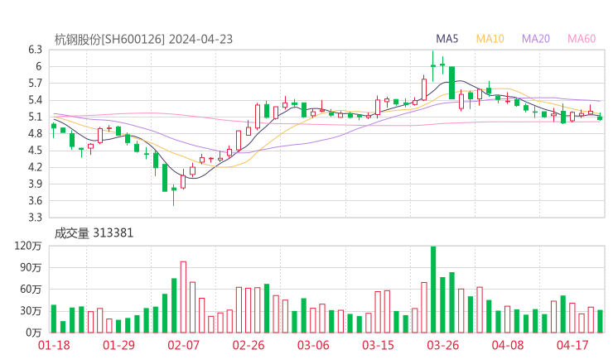
Task: Click the 01-18 date axis label
Action: (x=54, y=345)
